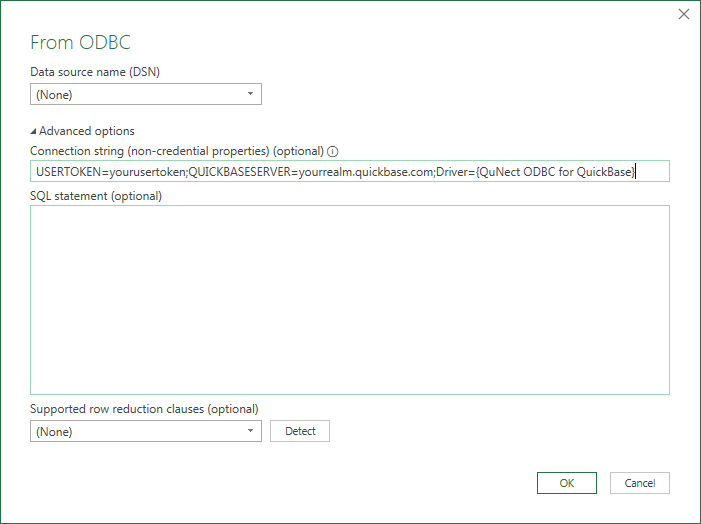The height and width of the screenshot is (524, 701).
Task: Click Supported row reduction clauses label
Action: pyautogui.click(x=144, y=409)
